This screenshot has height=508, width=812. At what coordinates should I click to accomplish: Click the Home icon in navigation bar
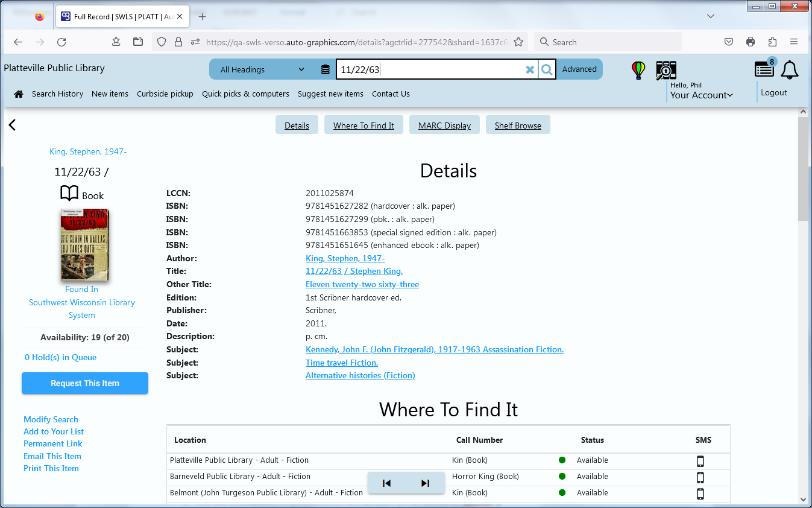pos(19,94)
